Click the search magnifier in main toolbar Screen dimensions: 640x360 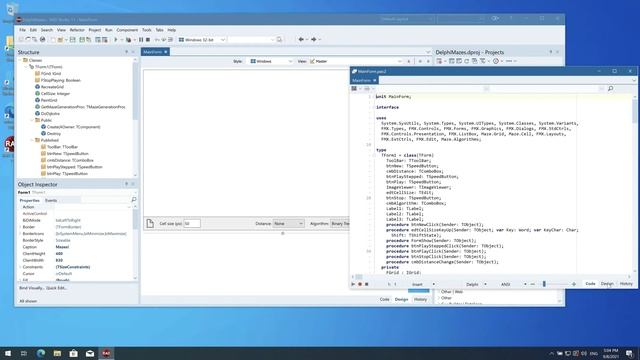click(279, 40)
